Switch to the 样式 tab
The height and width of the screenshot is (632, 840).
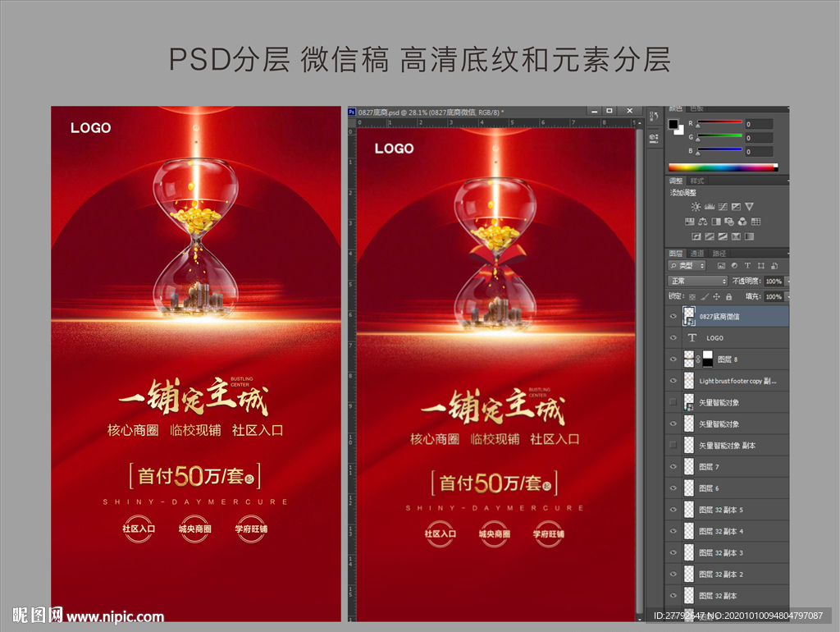696,181
